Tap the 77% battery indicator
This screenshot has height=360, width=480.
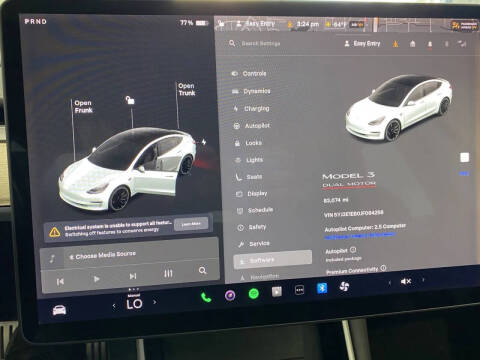194,23
